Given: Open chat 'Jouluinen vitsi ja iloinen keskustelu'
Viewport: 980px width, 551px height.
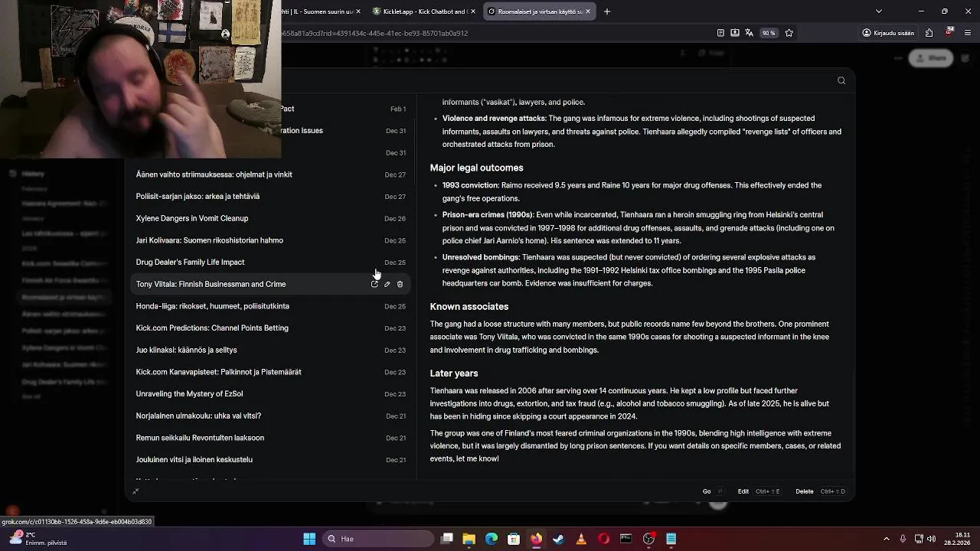Looking at the screenshot, I should (x=271, y=460).
